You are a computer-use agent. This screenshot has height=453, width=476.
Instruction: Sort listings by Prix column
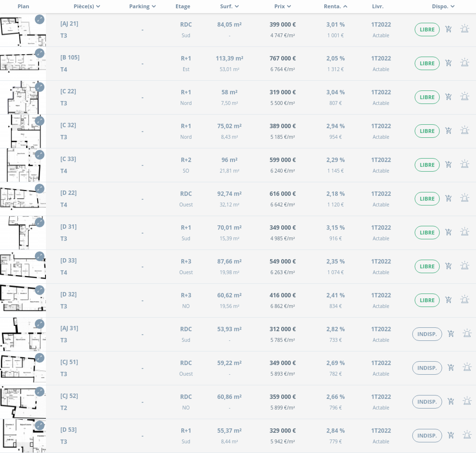tap(283, 6)
